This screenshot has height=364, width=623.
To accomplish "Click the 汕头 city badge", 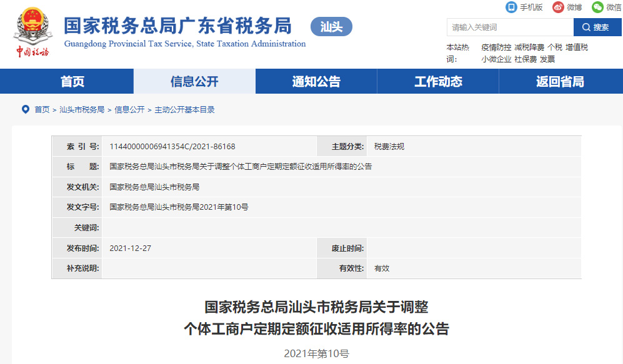I will [331, 27].
